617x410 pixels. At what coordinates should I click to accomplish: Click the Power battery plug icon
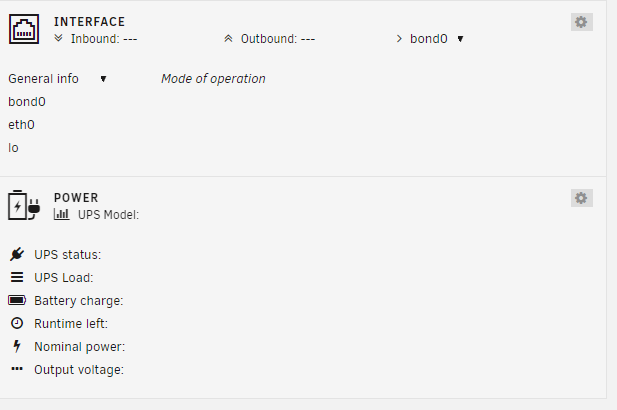[x=24, y=205]
